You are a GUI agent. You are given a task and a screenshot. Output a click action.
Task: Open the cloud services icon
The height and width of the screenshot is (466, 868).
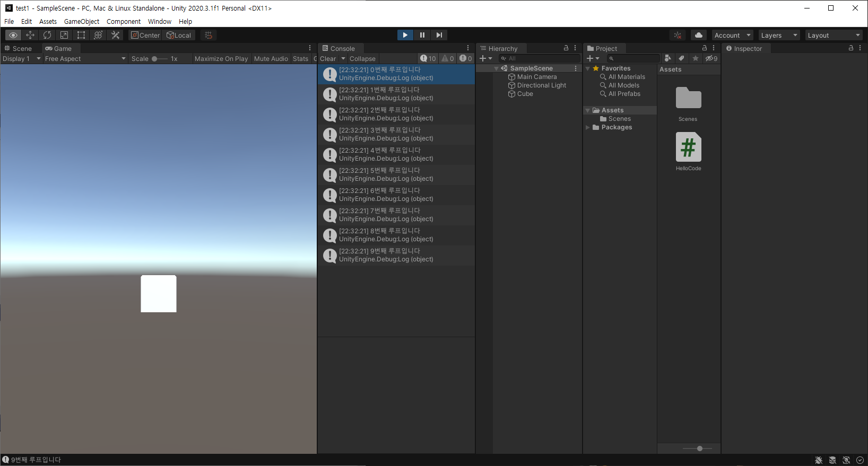[x=699, y=35]
